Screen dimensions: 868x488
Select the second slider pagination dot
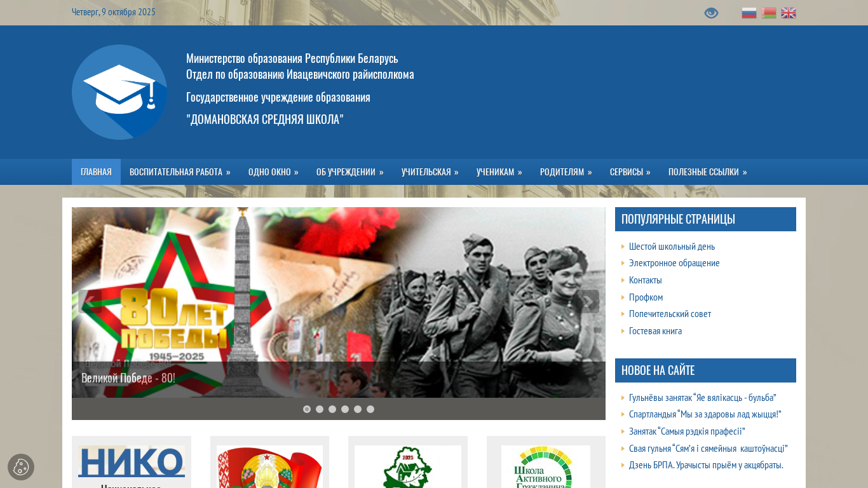click(320, 409)
